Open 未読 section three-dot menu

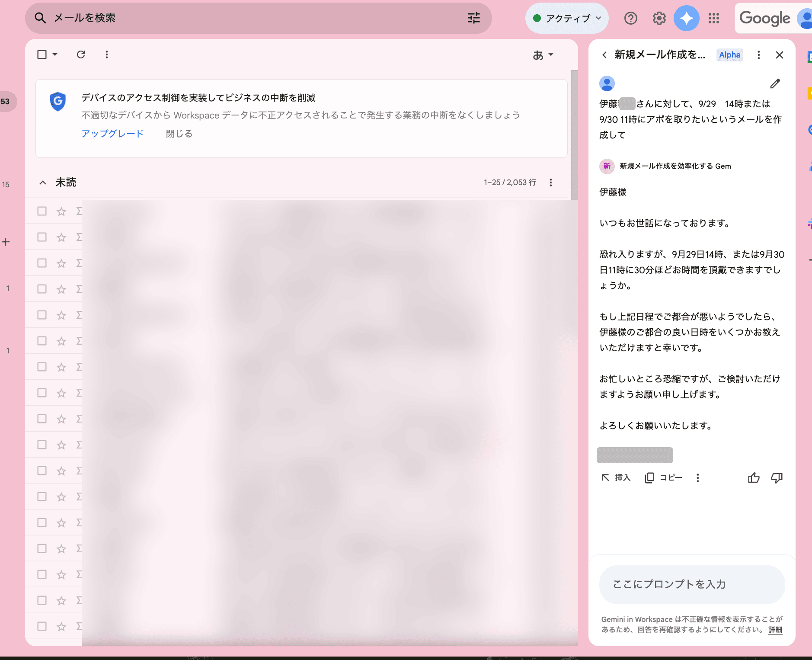click(x=550, y=183)
